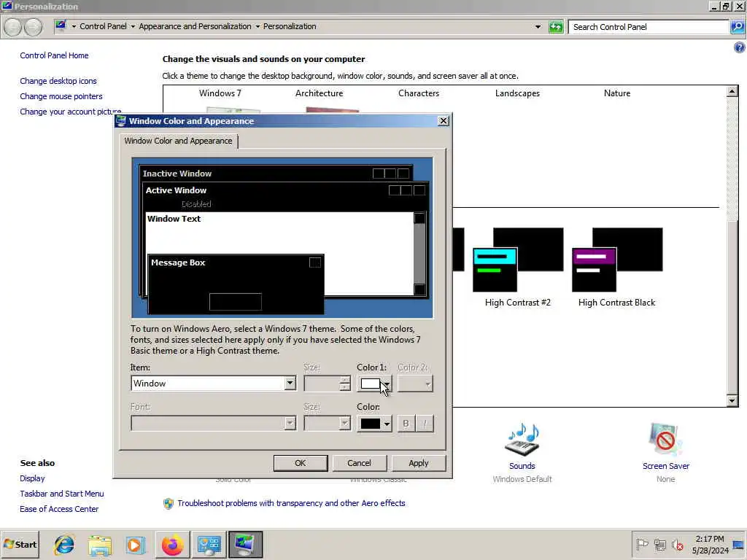
Task: Go back with the navigation arrow
Action: coord(13,27)
